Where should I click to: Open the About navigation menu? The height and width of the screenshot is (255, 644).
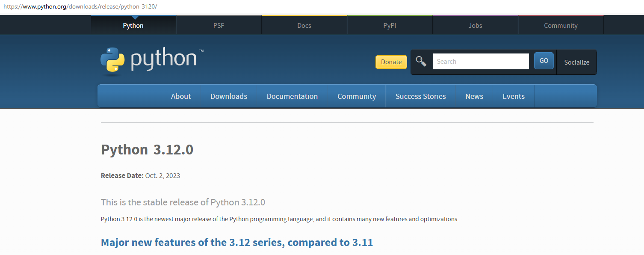181,96
